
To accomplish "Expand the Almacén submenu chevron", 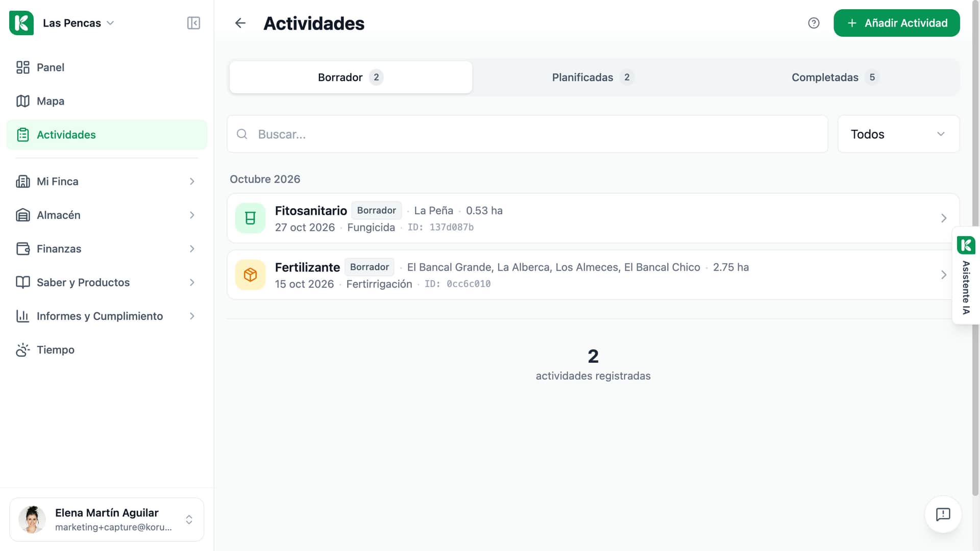I will coord(192,215).
